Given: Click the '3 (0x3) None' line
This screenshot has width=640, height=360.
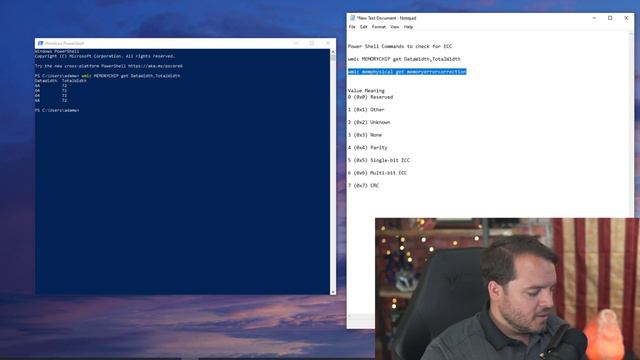Looking at the screenshot, I should (x=365, y=135).
